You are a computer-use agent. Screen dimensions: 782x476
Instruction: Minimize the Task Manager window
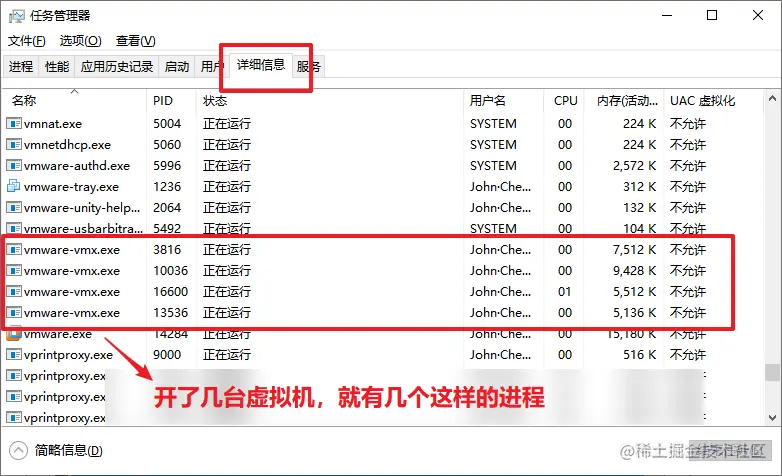667,15
